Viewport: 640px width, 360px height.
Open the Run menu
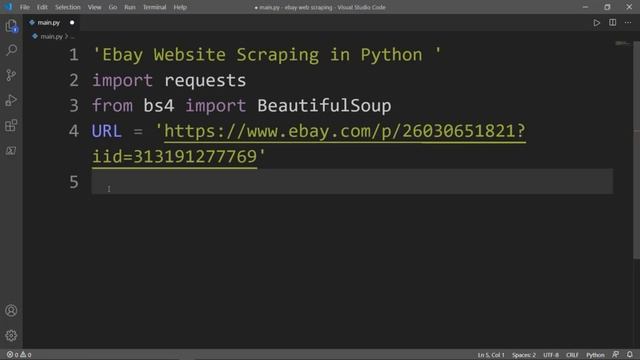tap(130, 7)
